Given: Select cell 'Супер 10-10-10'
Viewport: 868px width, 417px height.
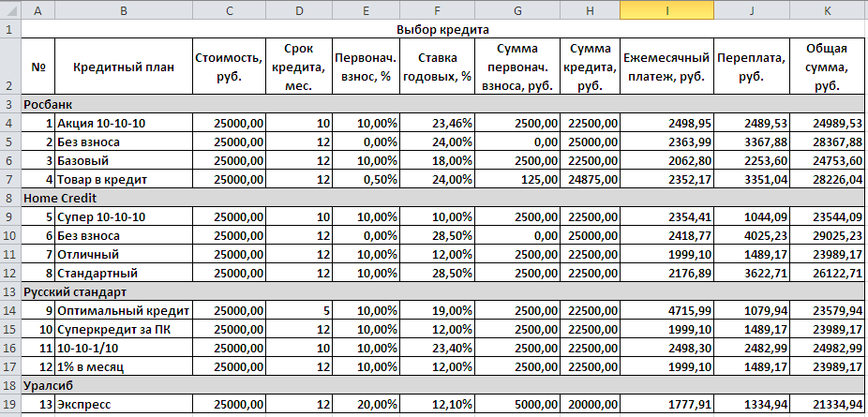Looking at the screenshot, I should (x=123, y=216).
